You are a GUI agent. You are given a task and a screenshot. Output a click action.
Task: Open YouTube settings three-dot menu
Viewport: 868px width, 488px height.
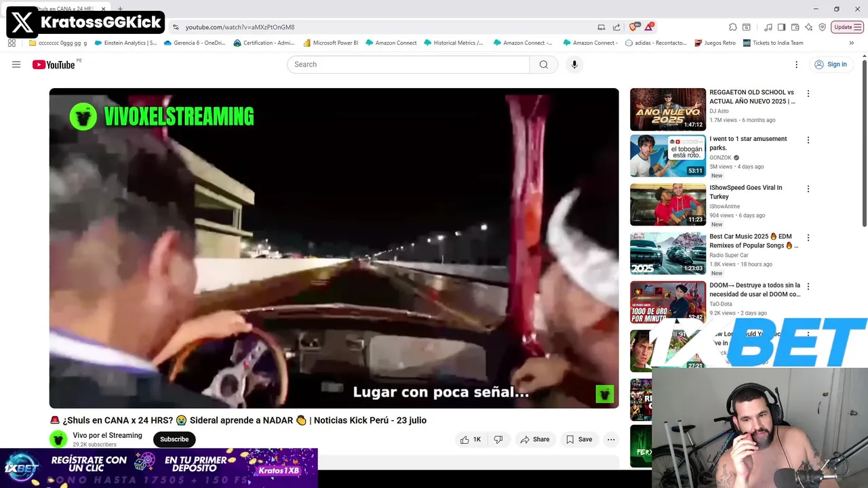(797, 64)
